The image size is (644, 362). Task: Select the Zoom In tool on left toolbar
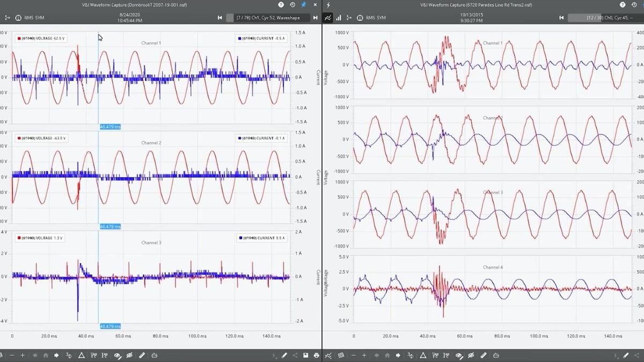(x=23, y=355)
